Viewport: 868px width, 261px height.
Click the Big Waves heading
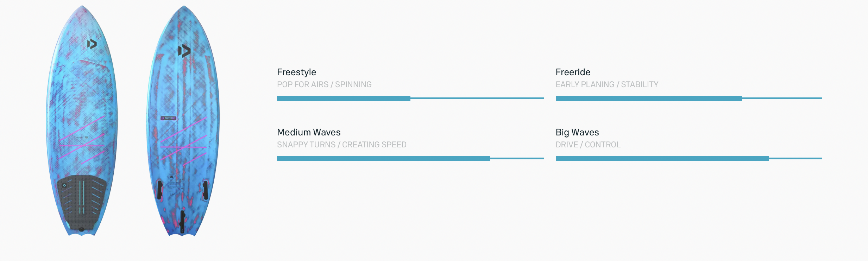click(x=577, y=132)
